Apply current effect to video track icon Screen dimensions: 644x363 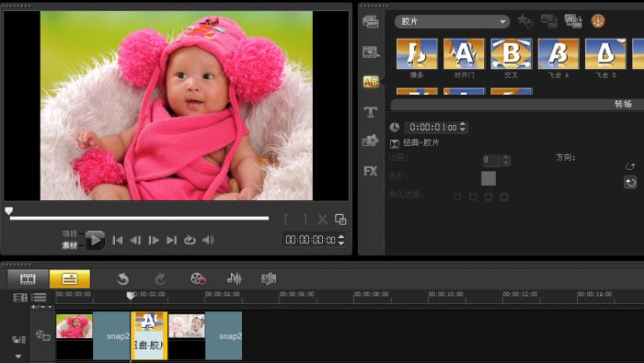coord(549,21)
